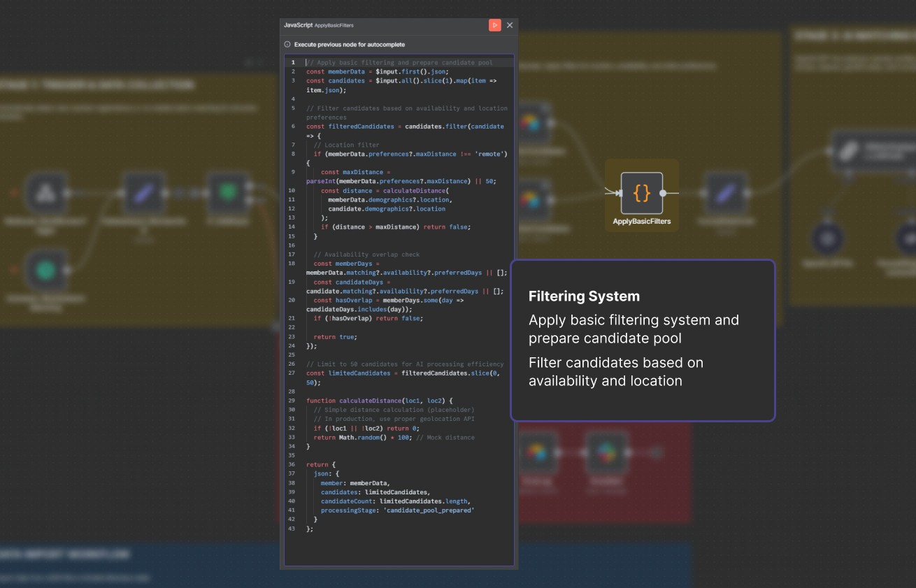Click '// In production, use proper geolocation API'
916x588 pixels.
click(x=394, y=419)
